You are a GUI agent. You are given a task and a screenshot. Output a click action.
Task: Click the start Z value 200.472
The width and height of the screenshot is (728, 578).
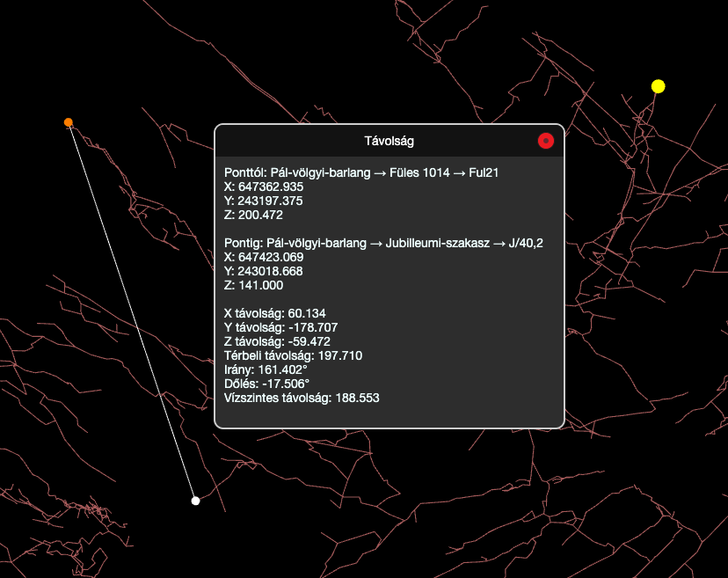click(254, 215)
